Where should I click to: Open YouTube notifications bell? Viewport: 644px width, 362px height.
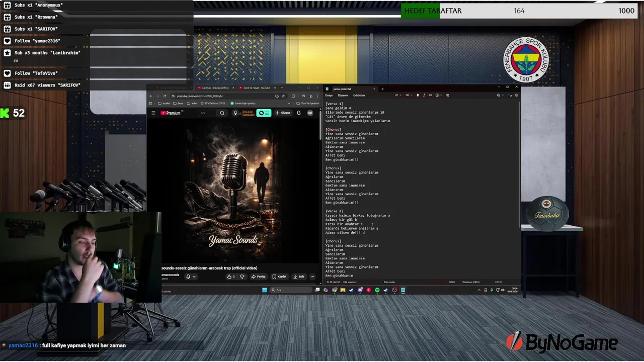[x=298, y=113]
